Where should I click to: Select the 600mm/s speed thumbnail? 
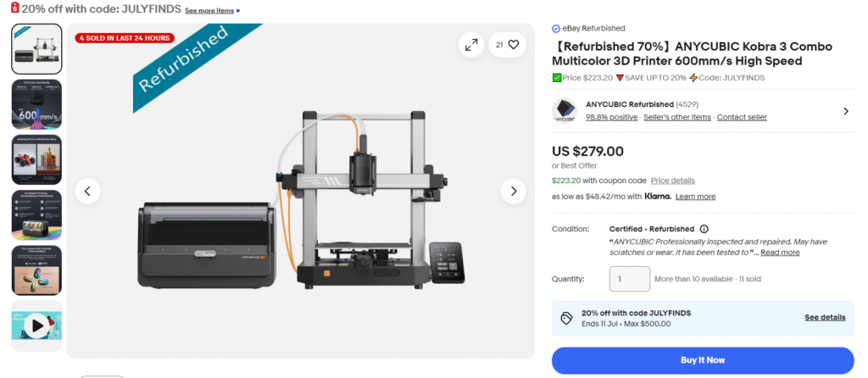pyautogui.click(x=37, y=104)
